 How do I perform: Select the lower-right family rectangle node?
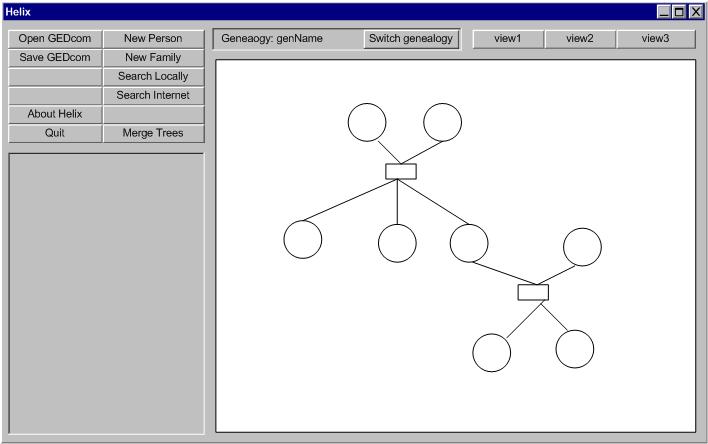[x=533, y=292]
